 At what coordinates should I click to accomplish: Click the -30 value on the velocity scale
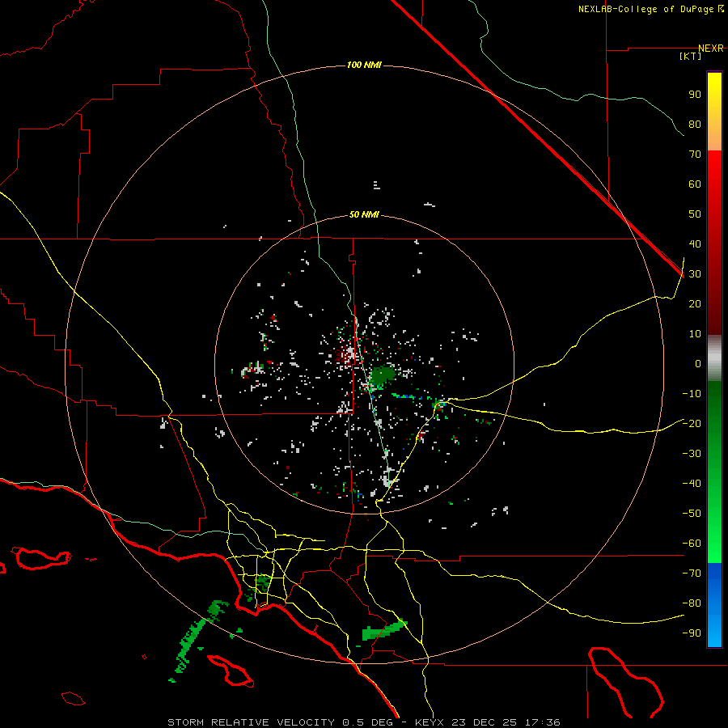692,454
